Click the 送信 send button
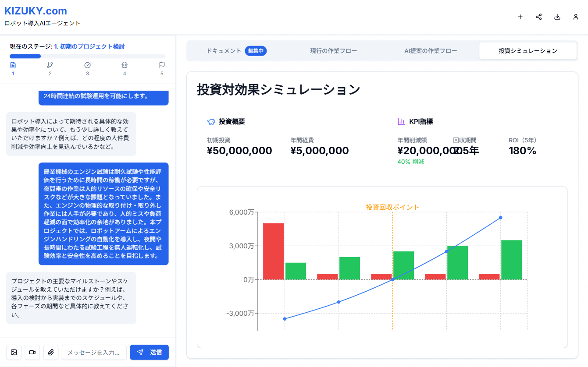 coord(149,352)
